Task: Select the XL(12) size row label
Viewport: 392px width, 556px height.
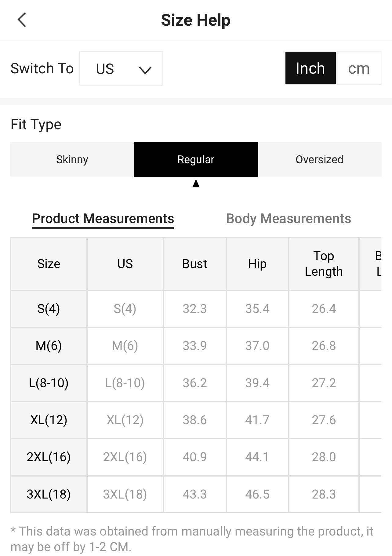Action: click(49, 420)
